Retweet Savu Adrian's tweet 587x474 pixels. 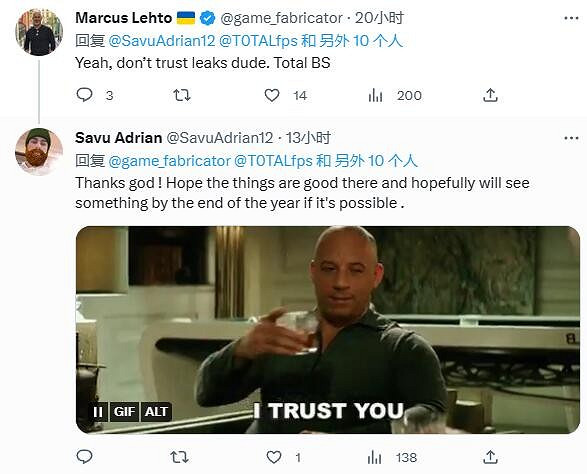coord(179,457)
